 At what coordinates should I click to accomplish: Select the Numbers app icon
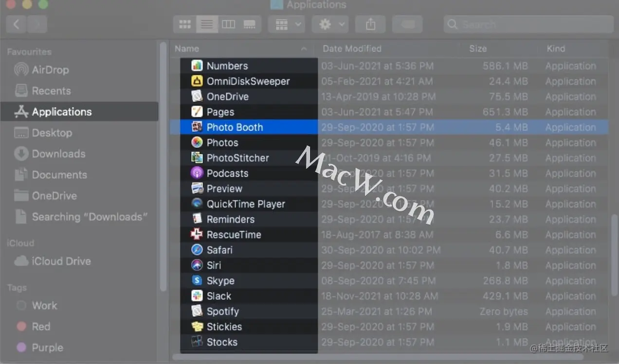(197, 66)
